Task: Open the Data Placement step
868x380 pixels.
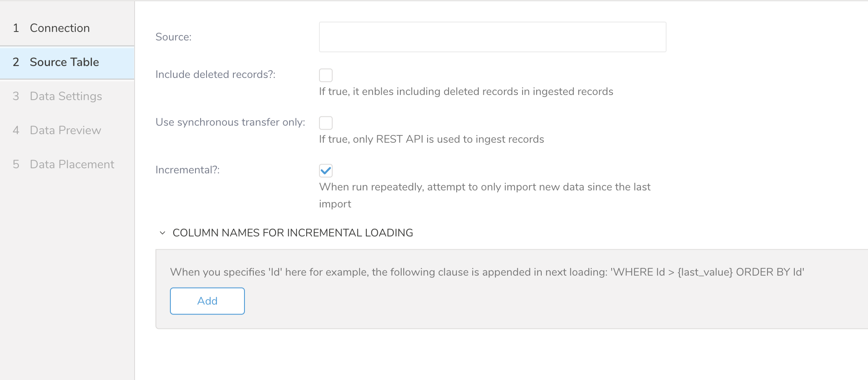Action: click(x=72, y=164)
